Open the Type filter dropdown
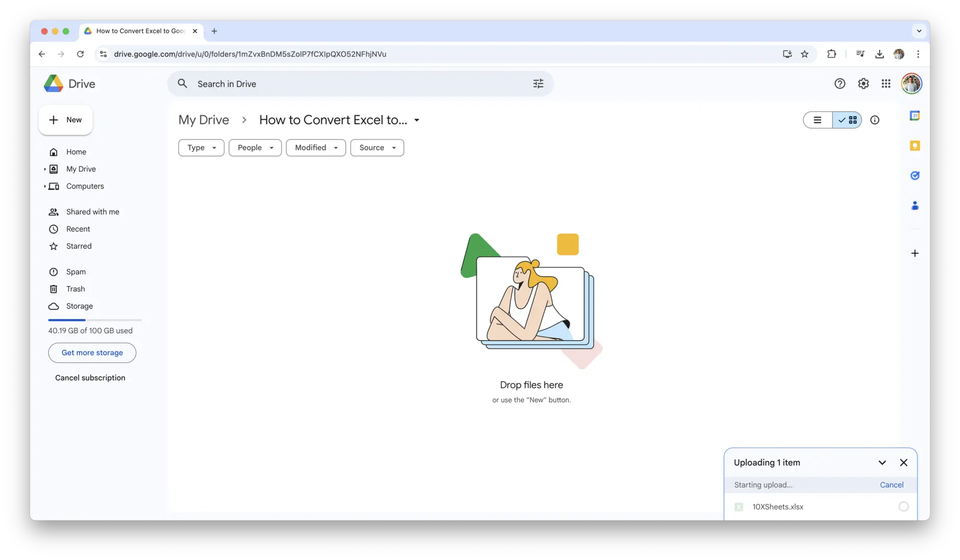Viewport: 960px width, 560px height. click(x=201, y=148)
